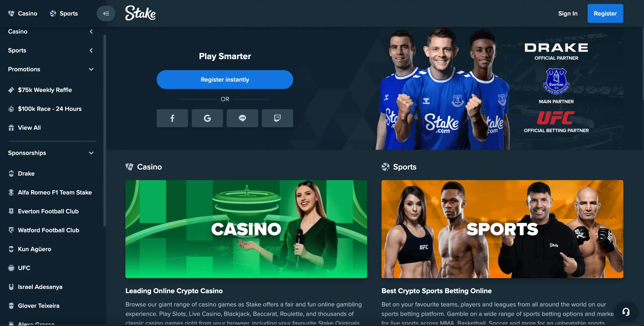Screen dimensions: 644x326
Task: Sign up with the Google icon
Action: click(x=207, y=118)
